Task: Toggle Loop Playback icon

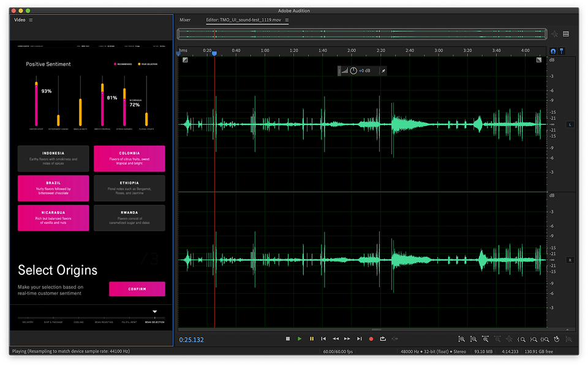Action: (x=383, y=339)
